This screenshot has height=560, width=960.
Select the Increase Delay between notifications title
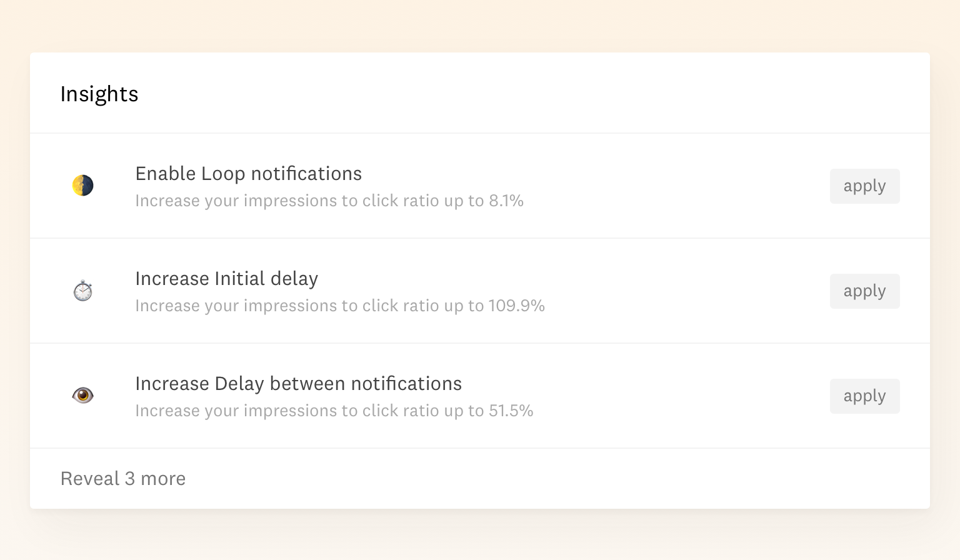[x=299, y=384]
